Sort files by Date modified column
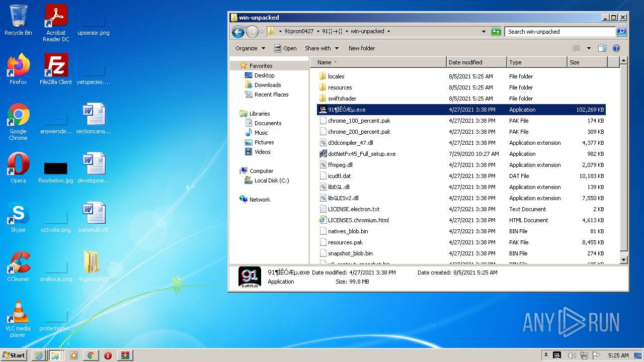This screenshot has width=644, height=362. pyautogui.click(x=476, y=62)
